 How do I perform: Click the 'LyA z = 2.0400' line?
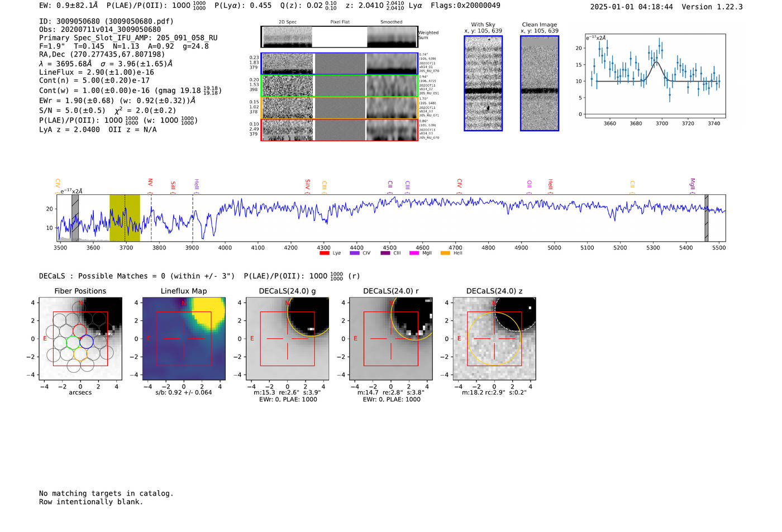coord(98,130)
